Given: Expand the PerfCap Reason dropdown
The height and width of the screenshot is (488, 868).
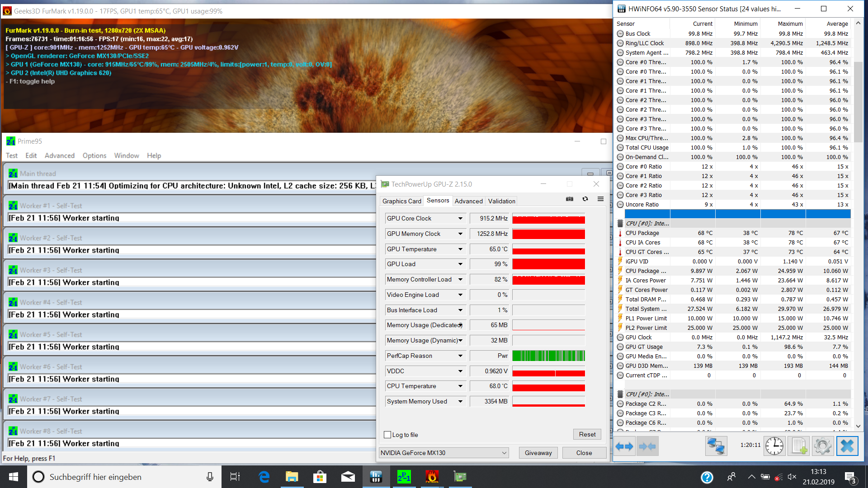Looking at the screenshot, I should (460, 356).
